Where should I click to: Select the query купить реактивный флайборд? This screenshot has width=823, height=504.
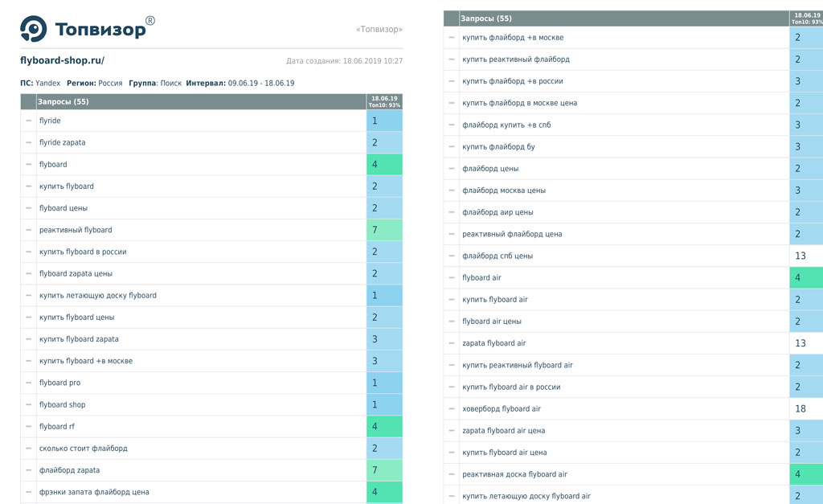(x=516, y=59)
